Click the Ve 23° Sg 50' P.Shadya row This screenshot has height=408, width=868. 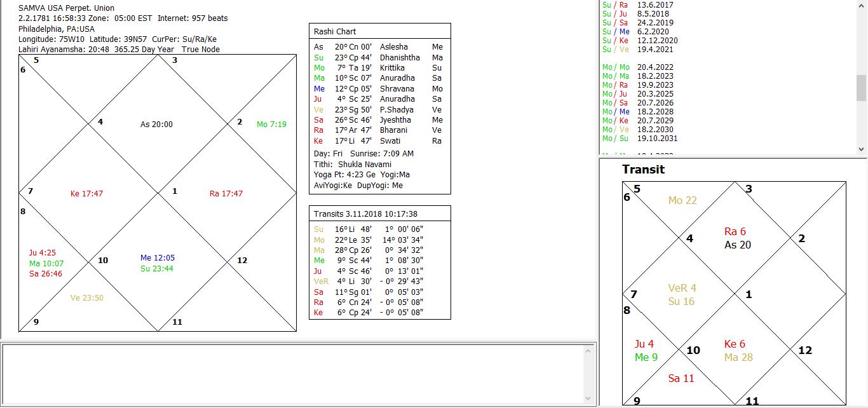click(379, 109)
